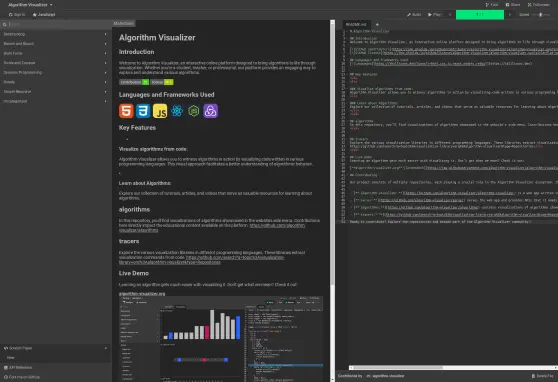Image resolution: width=558 pixels, height=382 pixels.
Task: Click the HTML5 logo icon
Action: pos(126,111)
